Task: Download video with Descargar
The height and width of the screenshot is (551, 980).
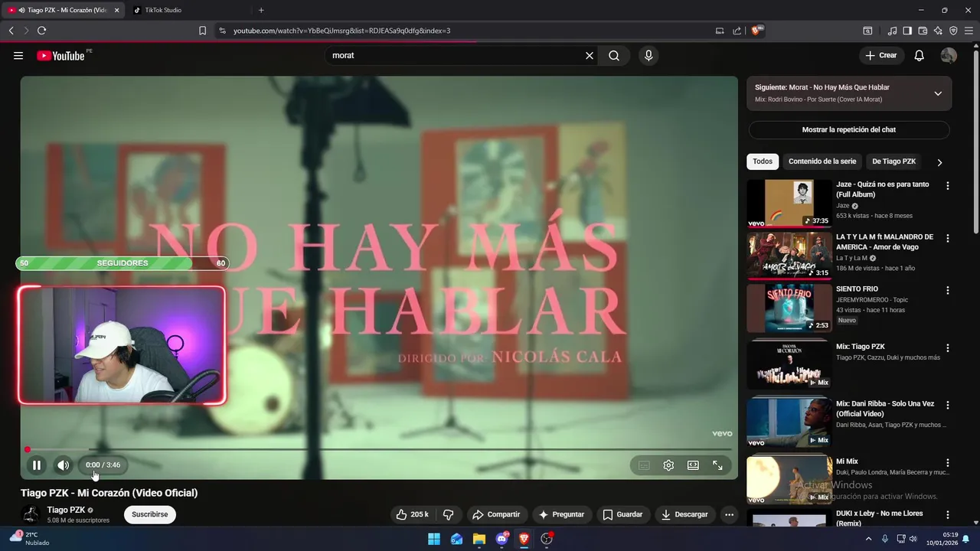Action: 684,514
